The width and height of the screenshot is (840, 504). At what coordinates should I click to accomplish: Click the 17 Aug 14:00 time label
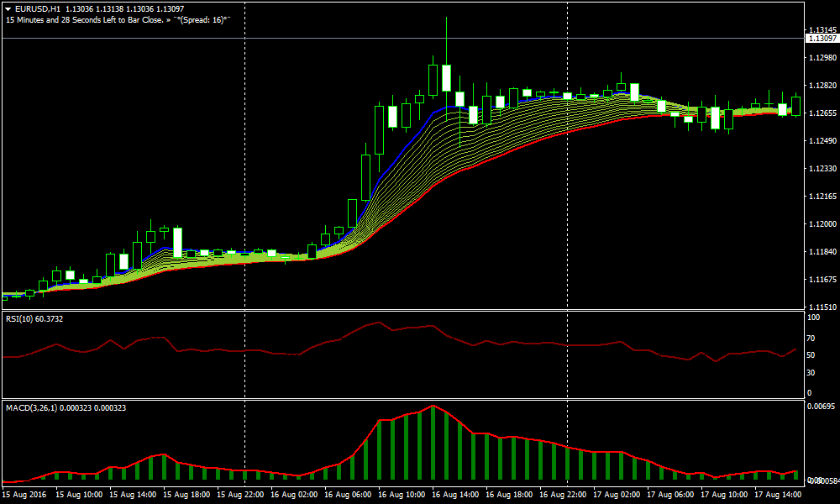[780, 495]
